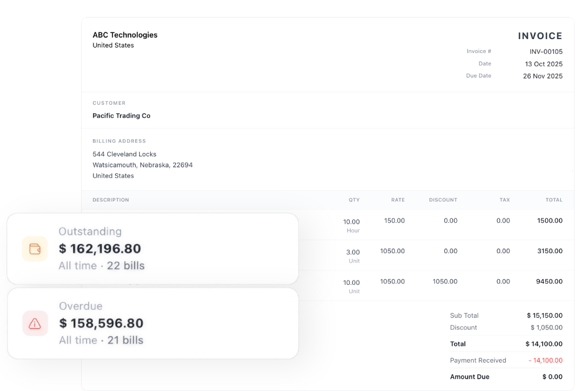Click the wallet icon on Outstanding card
Viewport: 588px width, 391px height.
(x=35, y=249)
